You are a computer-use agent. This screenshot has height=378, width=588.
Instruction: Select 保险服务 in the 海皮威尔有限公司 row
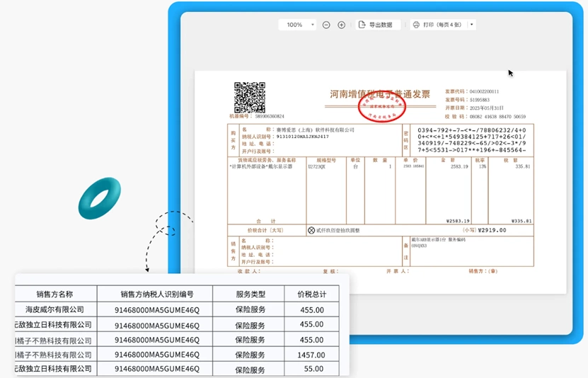[250, 309]
